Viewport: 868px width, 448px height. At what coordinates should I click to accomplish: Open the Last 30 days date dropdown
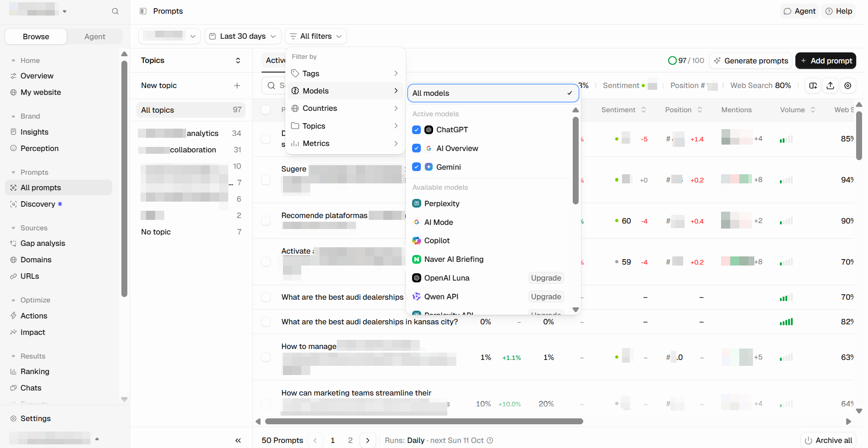243,36
